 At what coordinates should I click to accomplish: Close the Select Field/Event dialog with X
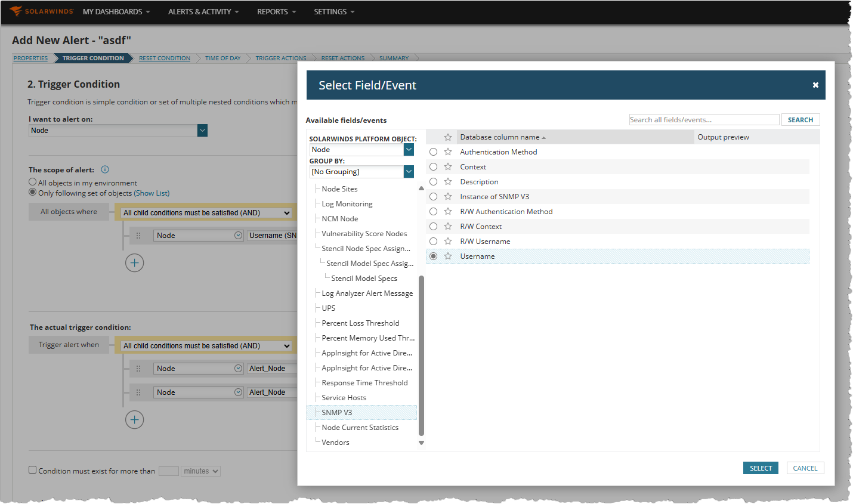tap(815, 85)
